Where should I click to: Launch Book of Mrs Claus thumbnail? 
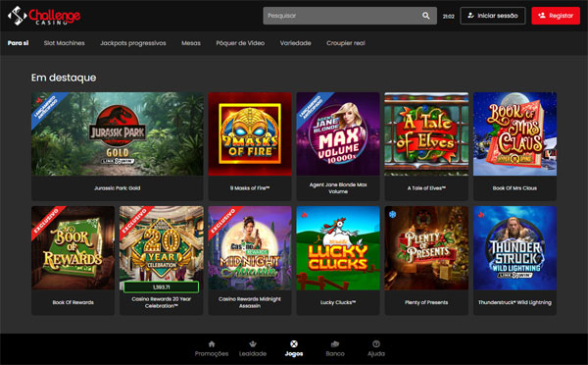(x=514, y=134)
